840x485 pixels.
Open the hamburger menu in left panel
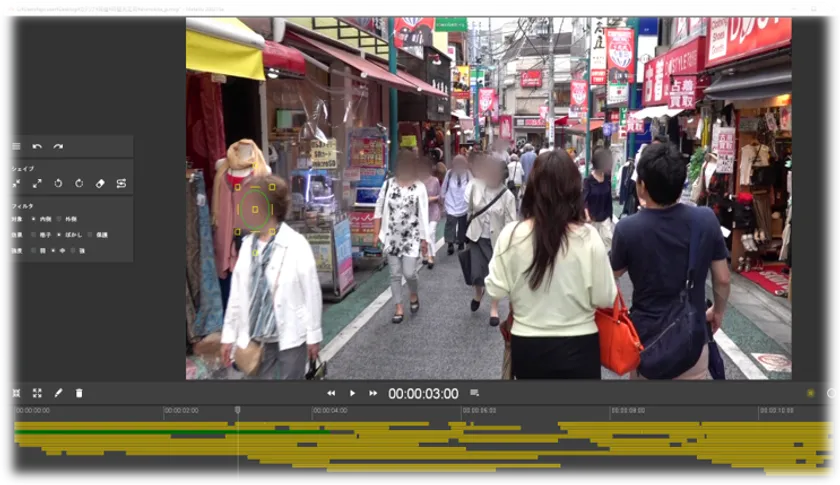click(x=16, y=147)
